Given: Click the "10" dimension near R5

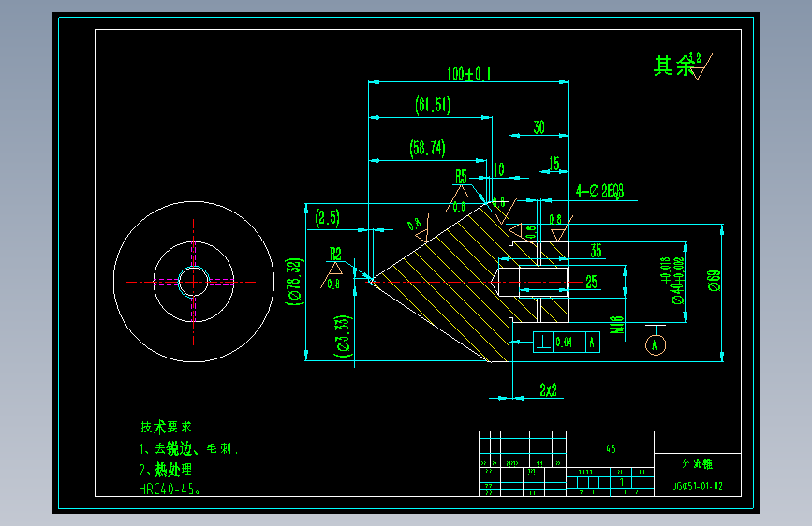Looking at the screenshot, I should (498, 169).
